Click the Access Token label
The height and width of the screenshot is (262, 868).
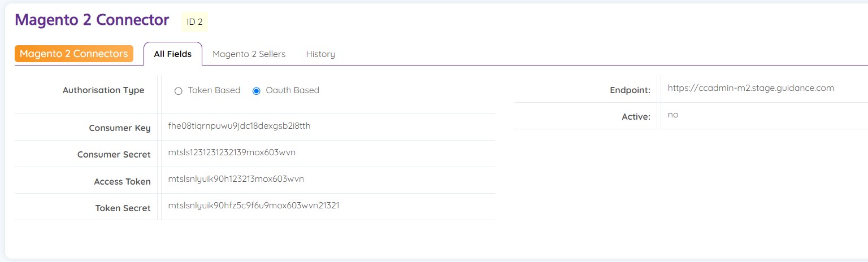(122, 182)
